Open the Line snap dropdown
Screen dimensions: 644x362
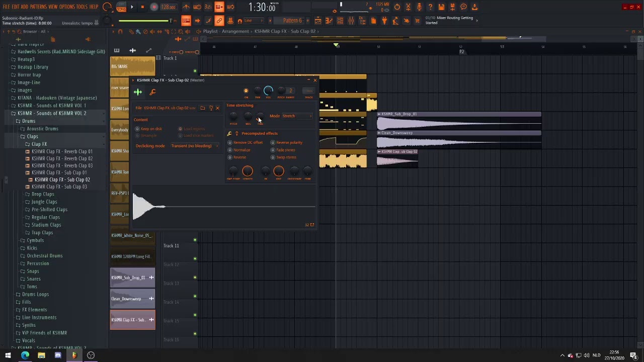[255, 21]
